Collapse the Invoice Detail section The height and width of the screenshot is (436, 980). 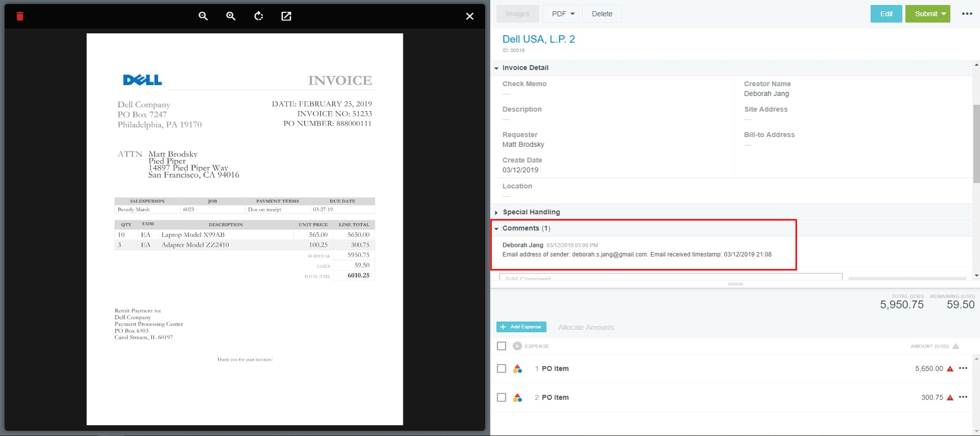[x=497, y=68]
